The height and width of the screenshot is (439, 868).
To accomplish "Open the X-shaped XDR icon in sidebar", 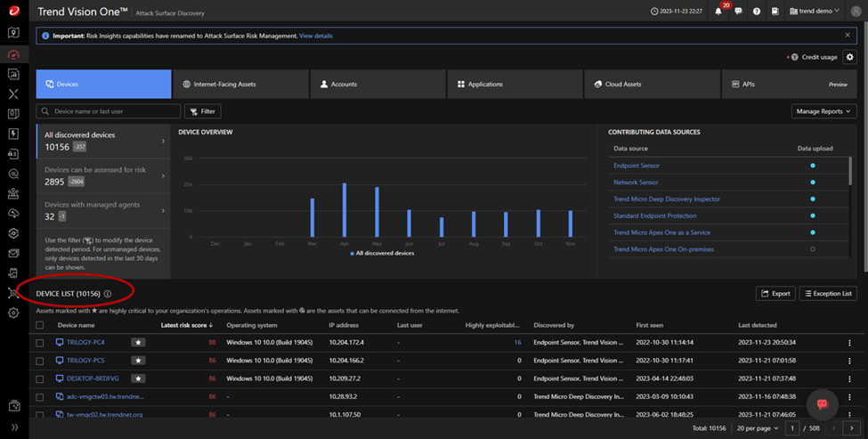I will coord(14,94).
